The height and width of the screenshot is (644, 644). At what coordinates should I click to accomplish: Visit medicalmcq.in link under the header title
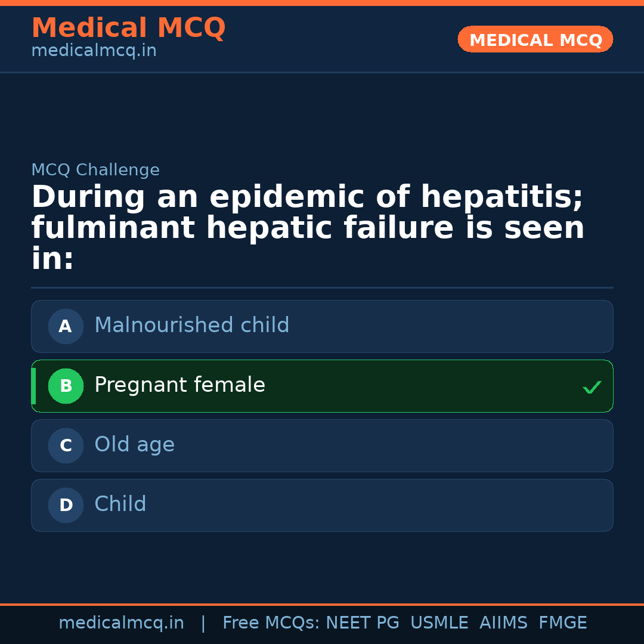[94, 51]
